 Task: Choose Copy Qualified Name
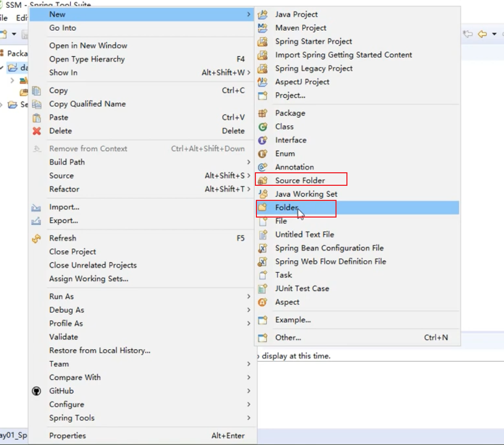(141, 104)
